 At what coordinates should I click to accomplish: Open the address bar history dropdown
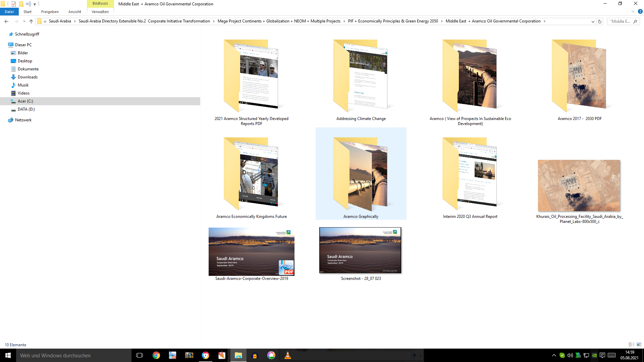pyautogui.click(x=593, y=21)
